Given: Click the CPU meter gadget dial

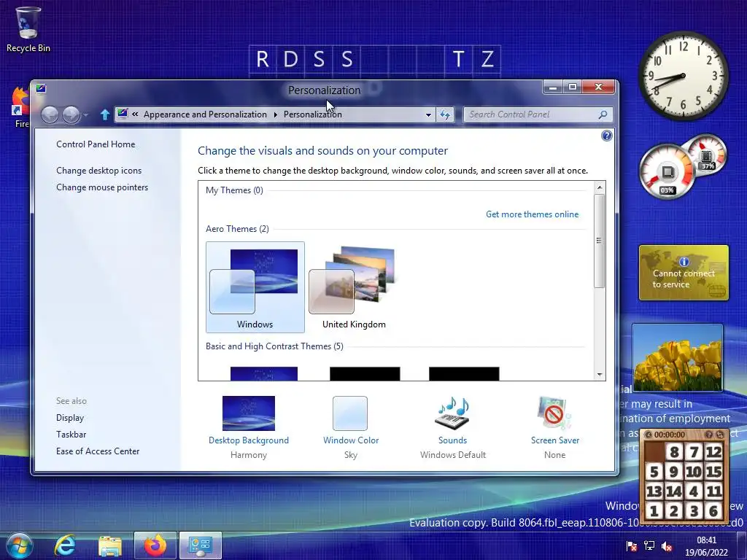Looking at the screenshot, I should pyautogui.click(x=667, y=172).
